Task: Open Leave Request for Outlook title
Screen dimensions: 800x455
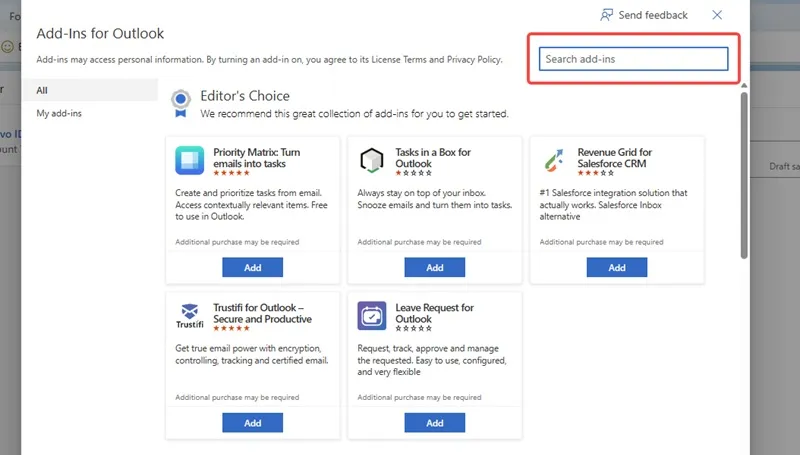Action: 435,313
